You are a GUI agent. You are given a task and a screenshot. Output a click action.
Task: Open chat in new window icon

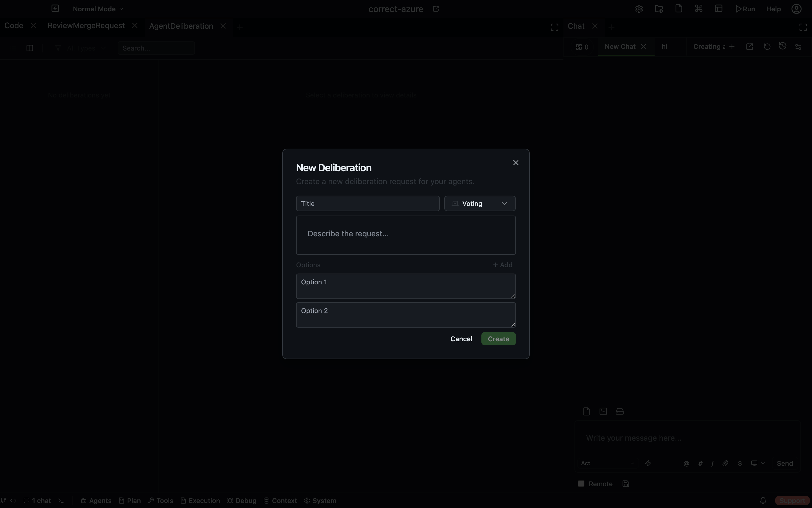pyautogui.click(x=750, y=47)
